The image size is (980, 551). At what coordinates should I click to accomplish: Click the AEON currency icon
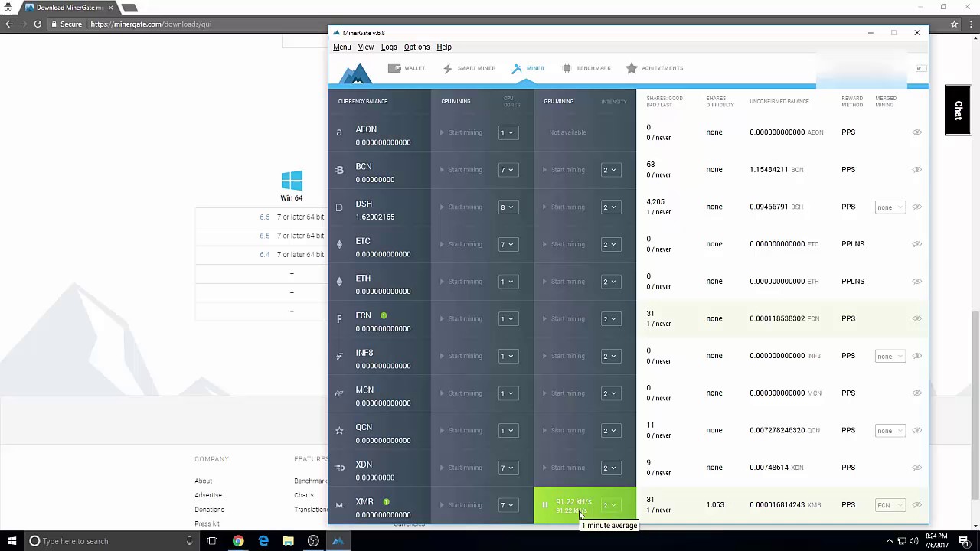339,132
